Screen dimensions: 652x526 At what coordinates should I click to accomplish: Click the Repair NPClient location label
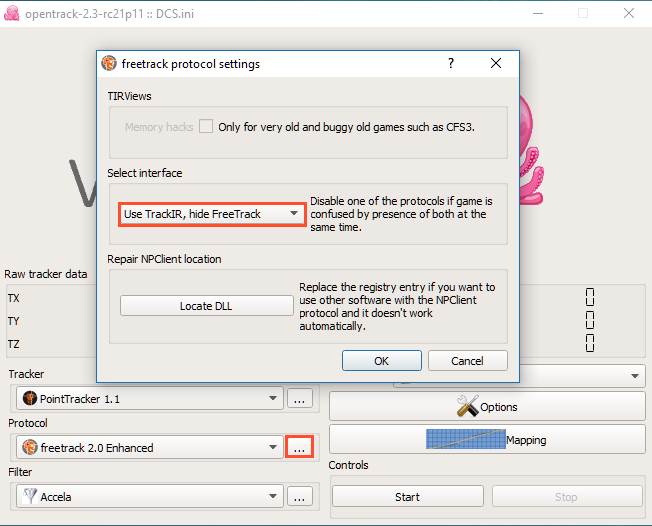(164, 259)
